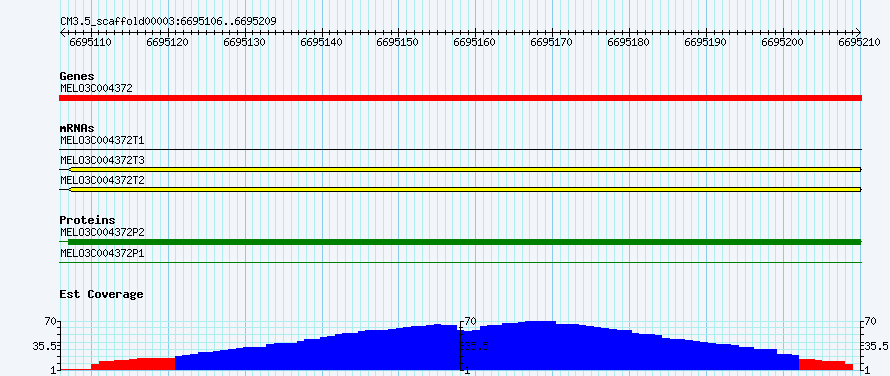The width and height of the screenshot is (890, 376).
Task: Collapse the Genes track heading
Action: 77,76
